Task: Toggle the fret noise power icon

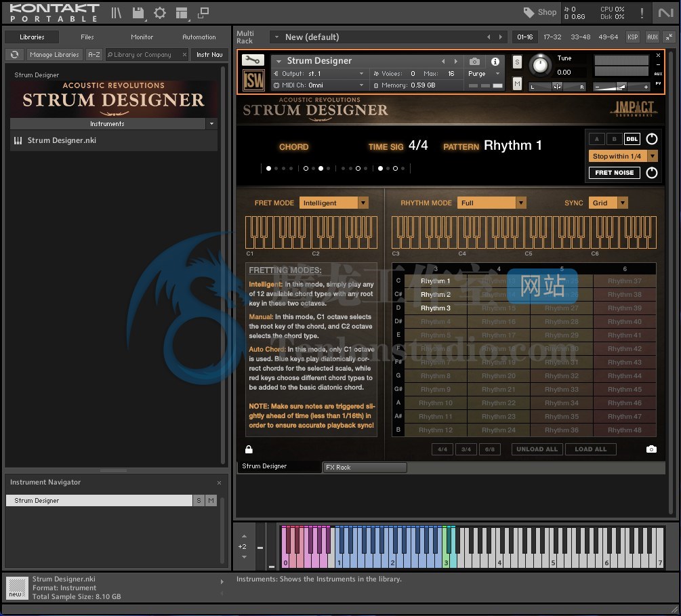Action: pyautogui.click(x=651, y=172)
